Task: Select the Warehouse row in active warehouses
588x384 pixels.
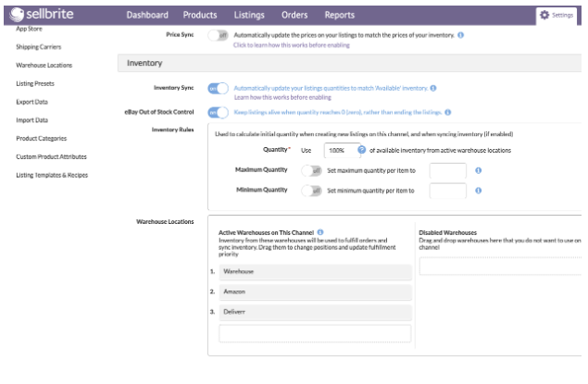Action: pos(315,272)
